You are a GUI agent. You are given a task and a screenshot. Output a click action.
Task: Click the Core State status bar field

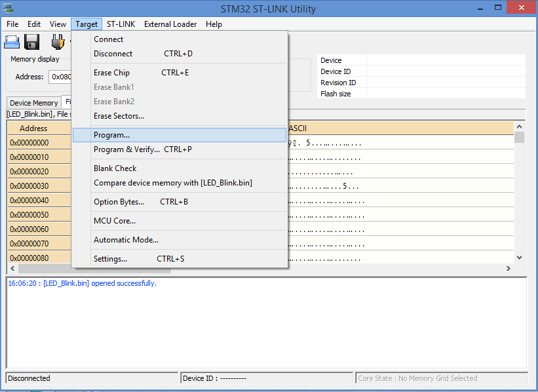[441, 378]
